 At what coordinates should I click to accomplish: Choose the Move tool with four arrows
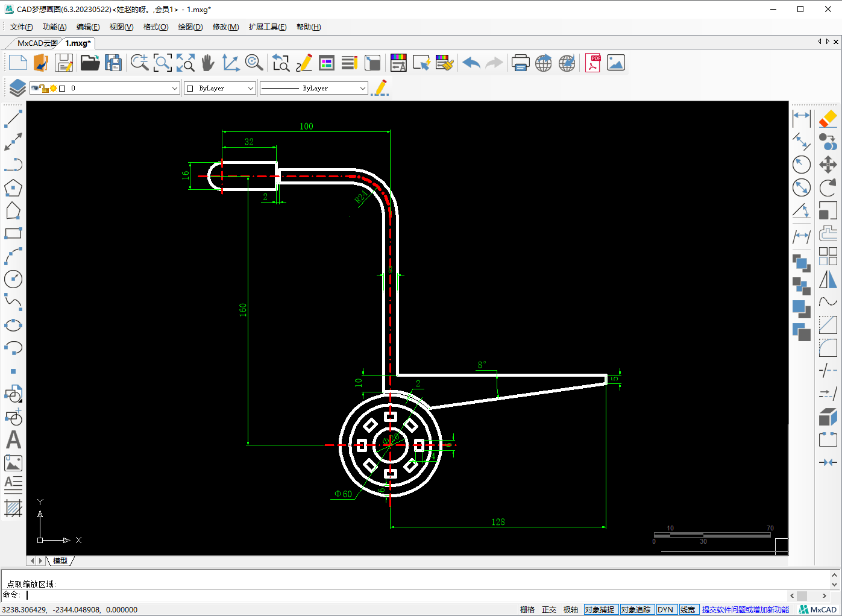click(828, 165)
